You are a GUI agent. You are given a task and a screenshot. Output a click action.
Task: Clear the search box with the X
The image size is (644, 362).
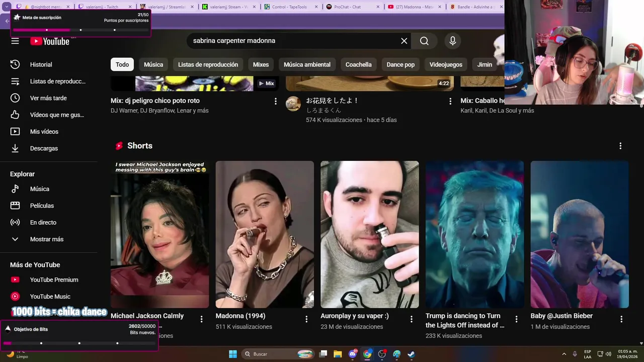404,41
